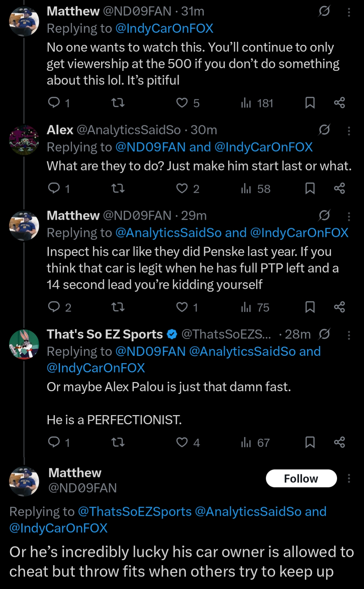The height and width of the screenshot is (589, 364).
Task: Open Grok icon on Matthew's 29m reply
Action: [324, 215]
